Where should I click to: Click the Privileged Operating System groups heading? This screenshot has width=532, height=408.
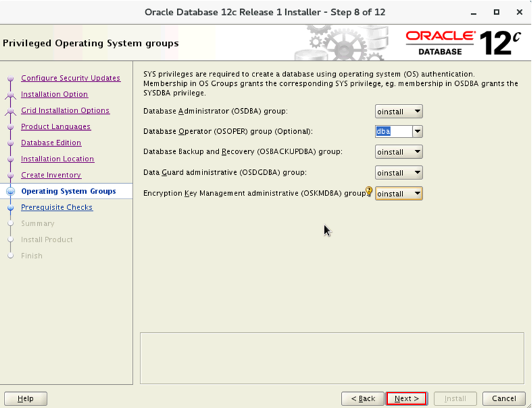pyautogui.click(x=90, y=44)
